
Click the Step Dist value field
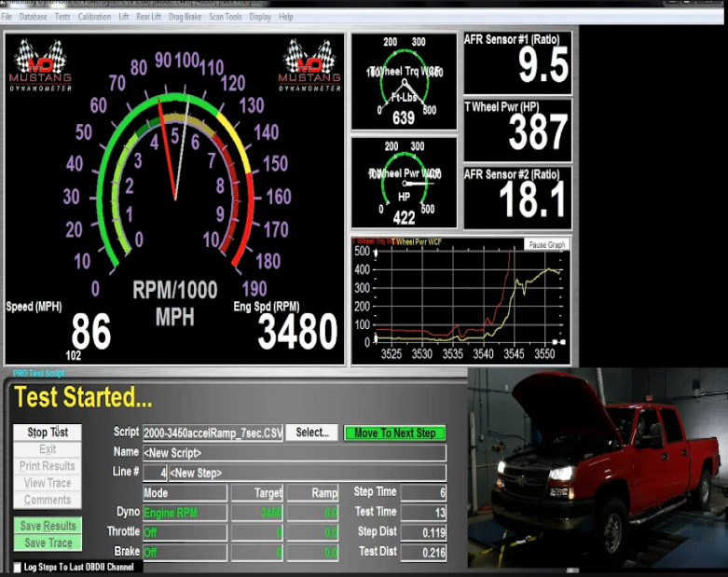coord(423,532)
